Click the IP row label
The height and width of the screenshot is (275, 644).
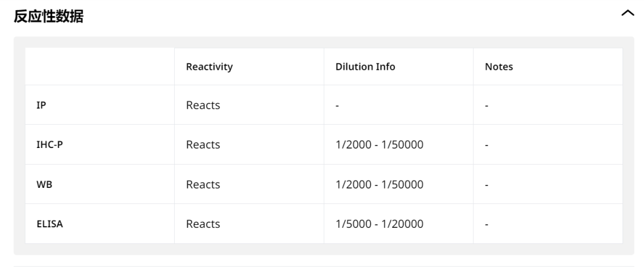coord(42,106)
